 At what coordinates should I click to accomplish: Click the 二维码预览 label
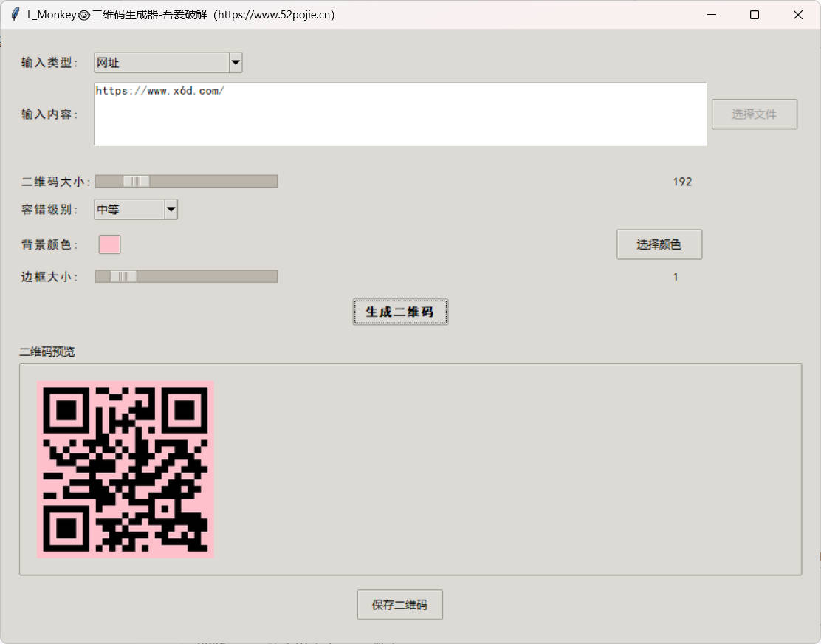tap(47, 352)
